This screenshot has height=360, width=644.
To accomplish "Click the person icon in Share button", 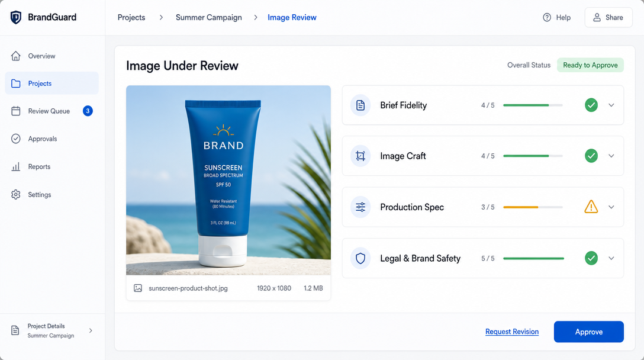I will click(x=597, y=17).
